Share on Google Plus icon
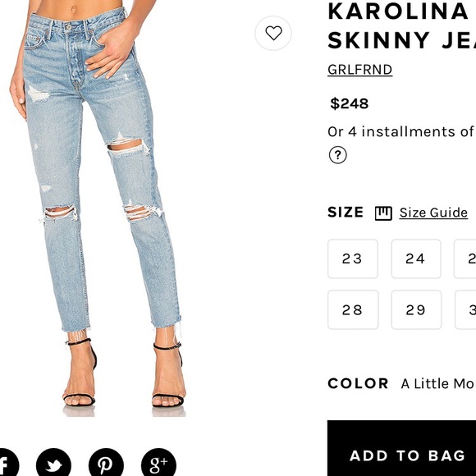The image size is (476, 476). (x=158, y=463)
